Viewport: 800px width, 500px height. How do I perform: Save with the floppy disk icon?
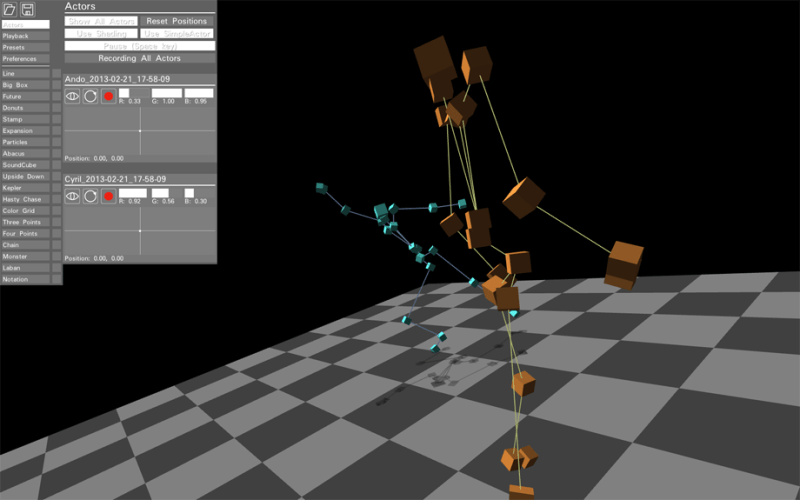(27, 9)
